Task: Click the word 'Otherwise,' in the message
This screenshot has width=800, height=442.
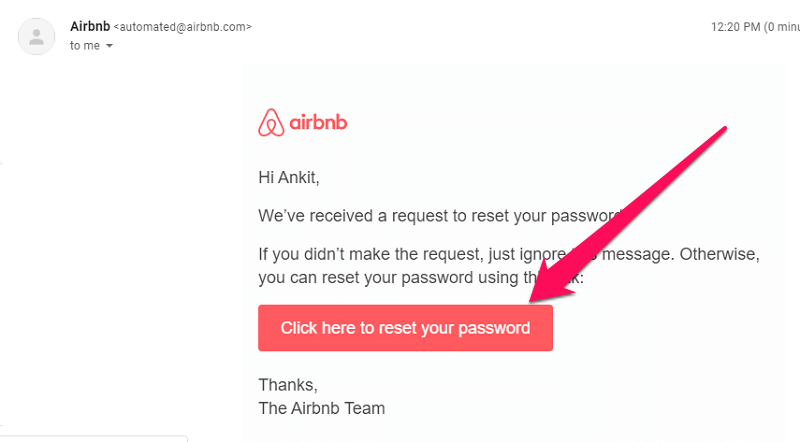Action: 719,254
